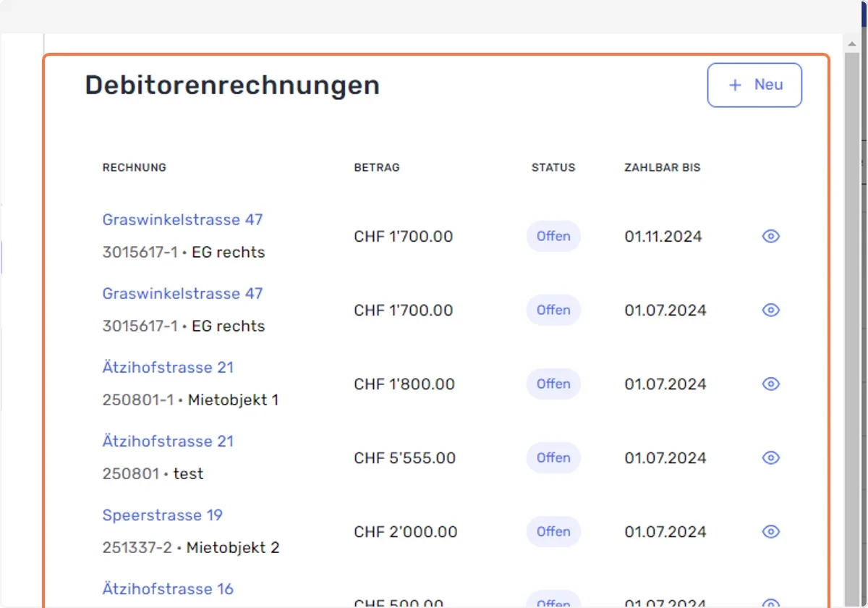Click eye icon in Mietobjekt 1 row
Viewport: 868px width, 608px height.
click(x=771, y=384)
